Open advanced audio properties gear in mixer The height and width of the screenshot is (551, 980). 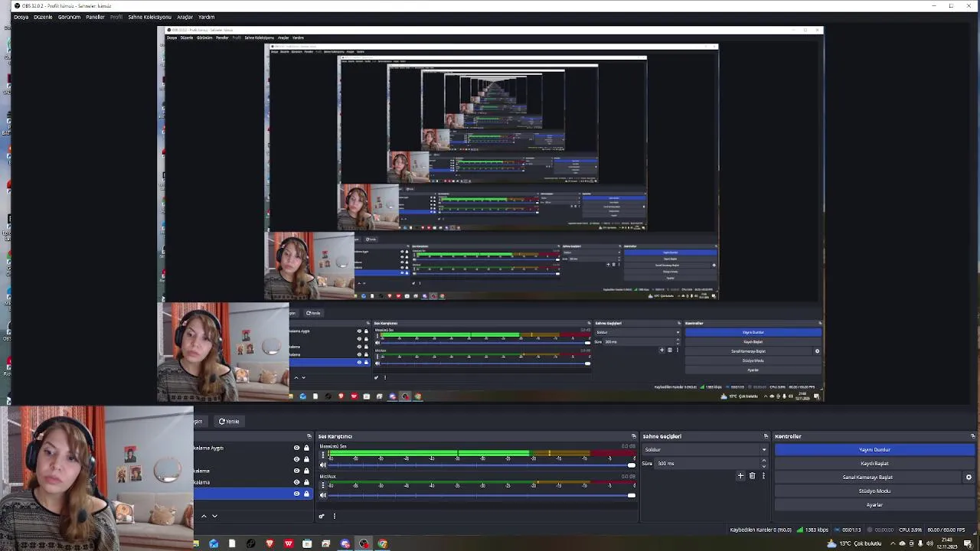[x=322, y=516]
